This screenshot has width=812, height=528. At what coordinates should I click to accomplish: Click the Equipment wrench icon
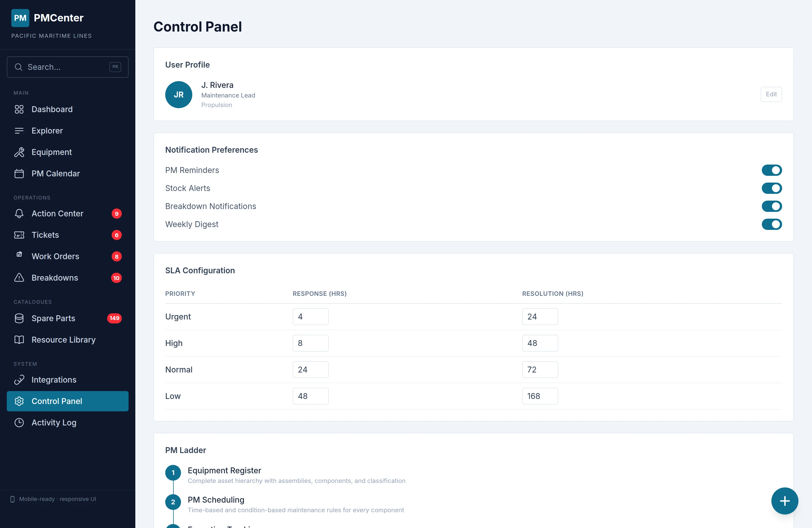(x=19, y=152)
